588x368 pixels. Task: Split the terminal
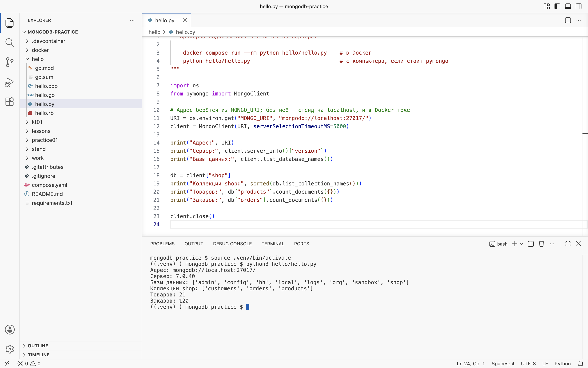coord(531,244)
